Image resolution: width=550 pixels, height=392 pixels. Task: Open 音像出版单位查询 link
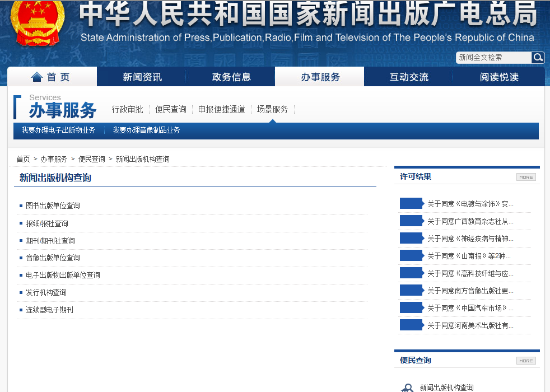tap(53, 258)
